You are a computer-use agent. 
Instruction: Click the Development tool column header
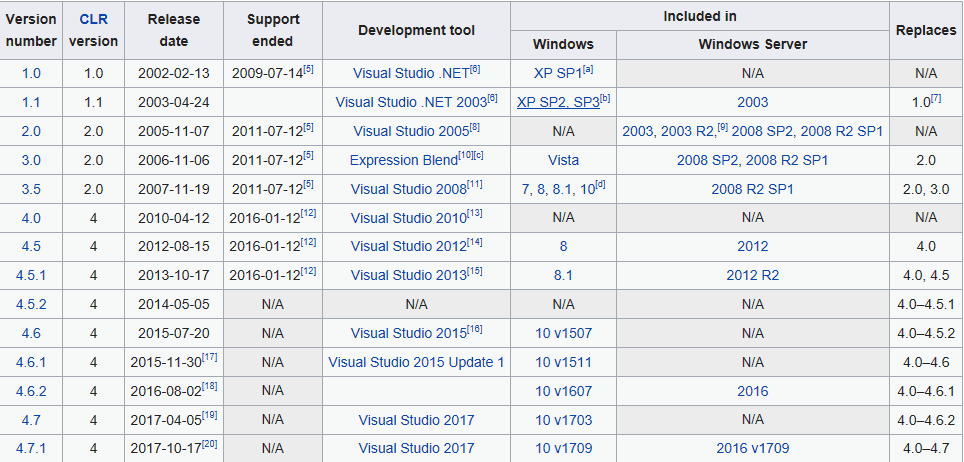click(x=416, y=30)
